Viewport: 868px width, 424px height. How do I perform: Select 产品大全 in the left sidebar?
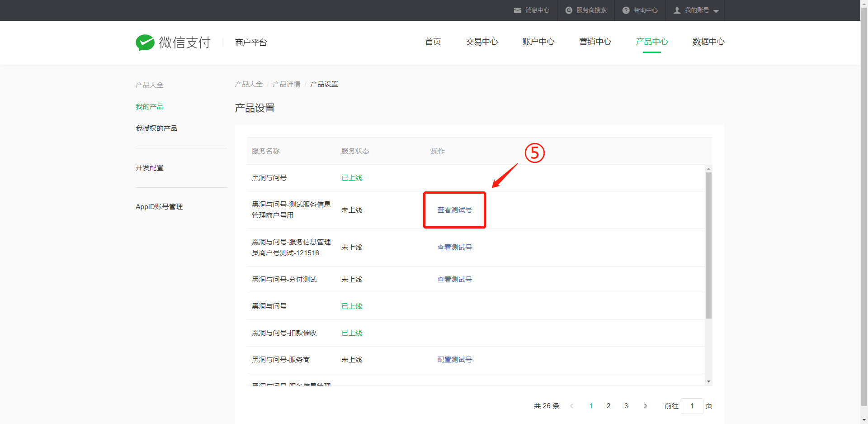point(150,85)
